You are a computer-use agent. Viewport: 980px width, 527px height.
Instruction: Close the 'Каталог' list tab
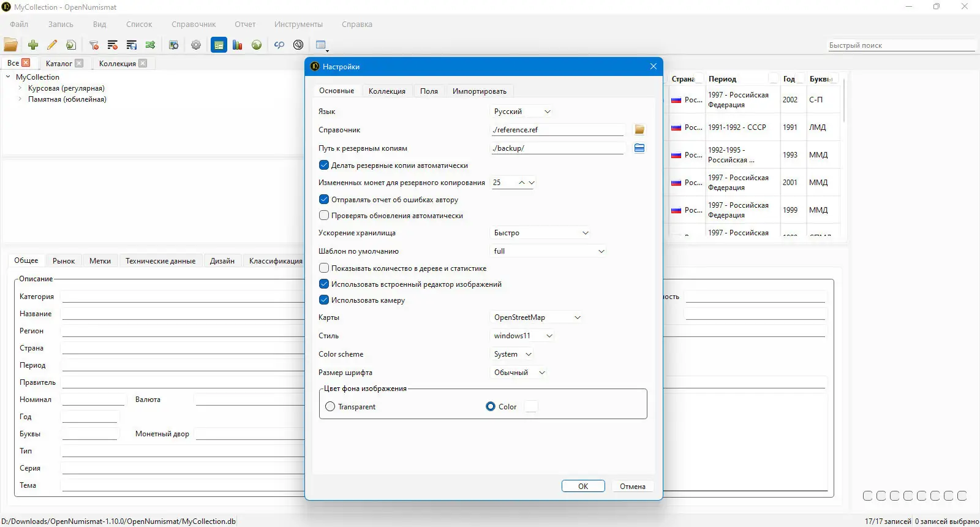click(79, 63)
